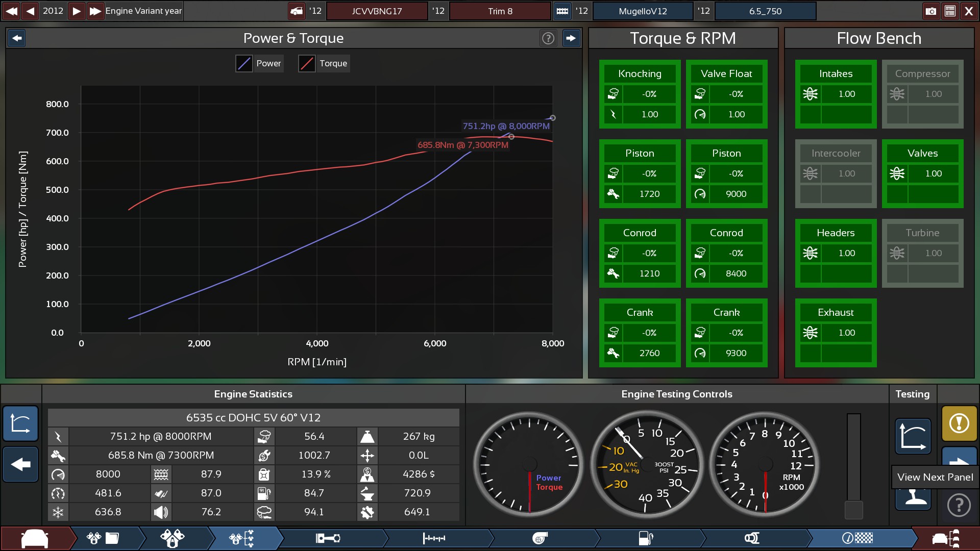The width and height of the screenshot is (980, 551).
Task: Select the Conrod RPM tile showing 8400
Action: pyautogui.click(x=726, y=253)
